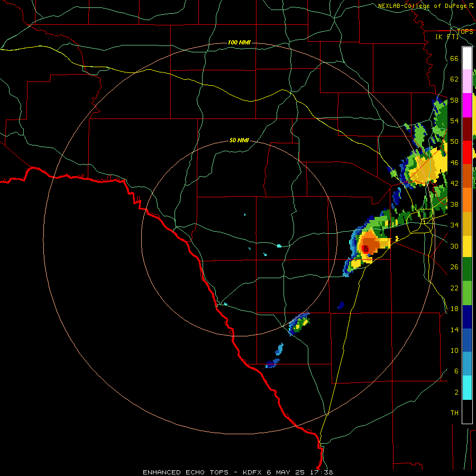Select the medium blue legend swatch

[467, 340]
